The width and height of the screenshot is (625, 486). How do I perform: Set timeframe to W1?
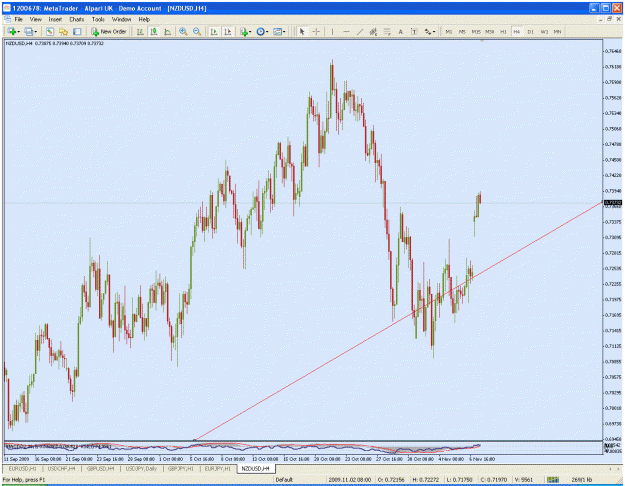point(544,31)
